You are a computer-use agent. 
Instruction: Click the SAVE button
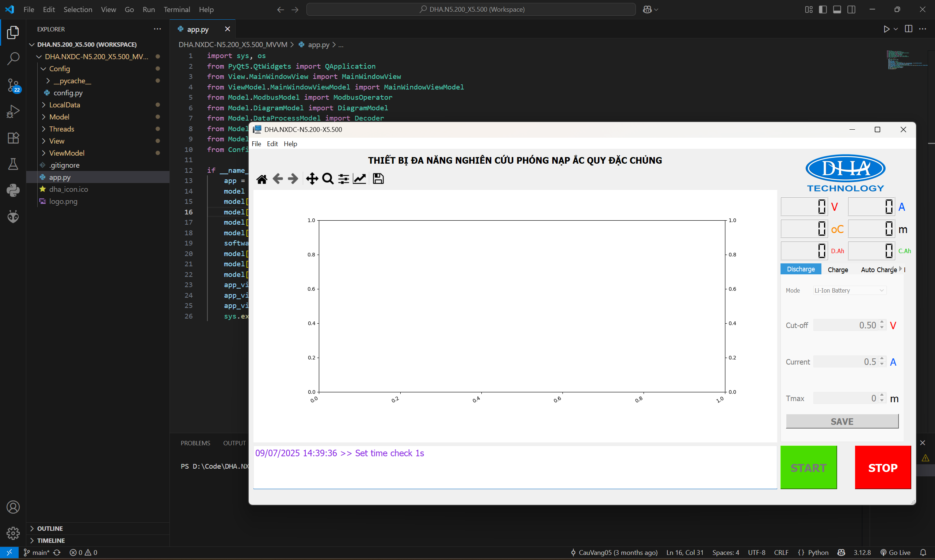tap(842, 422)
